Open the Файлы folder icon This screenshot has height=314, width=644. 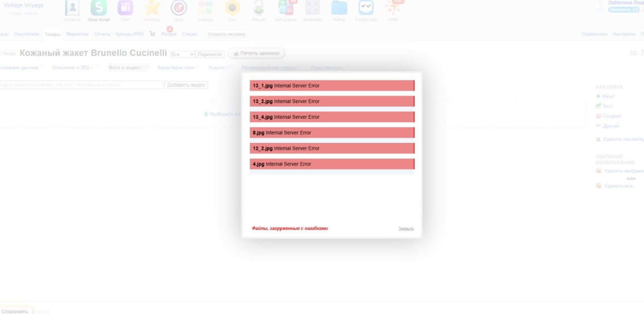pyautogui.click(x=339, y=8)
